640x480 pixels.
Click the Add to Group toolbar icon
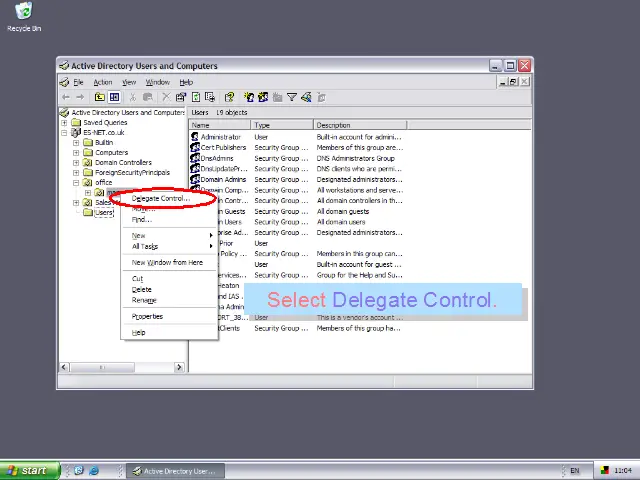[x=322, y=97]
